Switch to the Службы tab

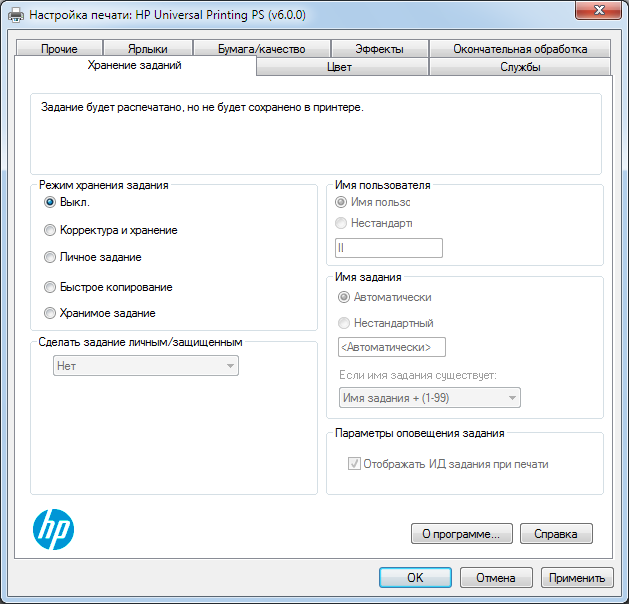[520, 67]
